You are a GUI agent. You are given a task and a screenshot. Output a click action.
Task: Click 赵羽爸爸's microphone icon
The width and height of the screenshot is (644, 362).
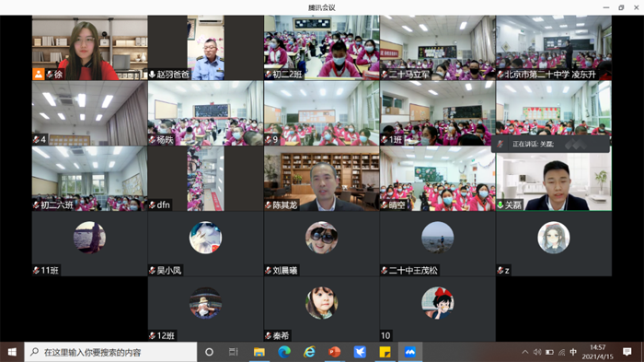[153, 75]
